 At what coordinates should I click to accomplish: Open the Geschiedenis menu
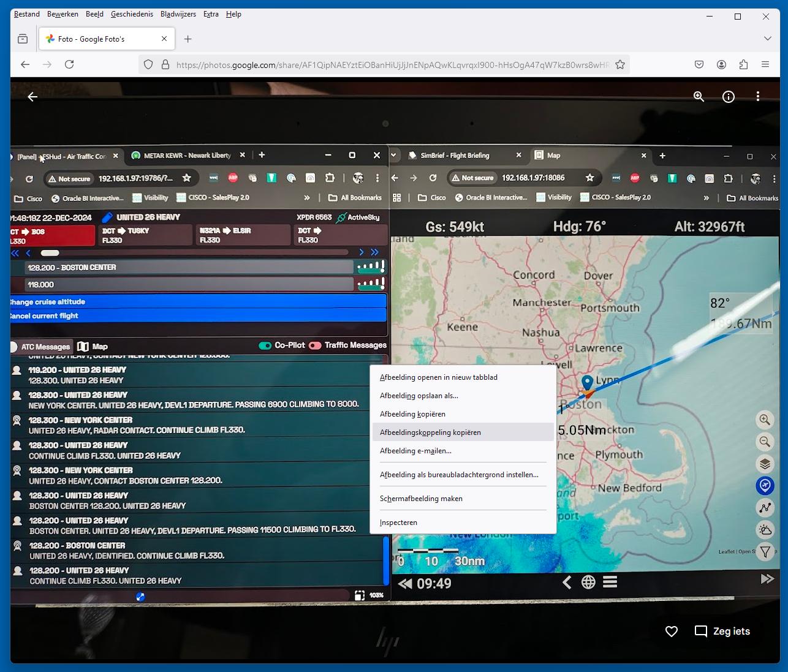132,14
